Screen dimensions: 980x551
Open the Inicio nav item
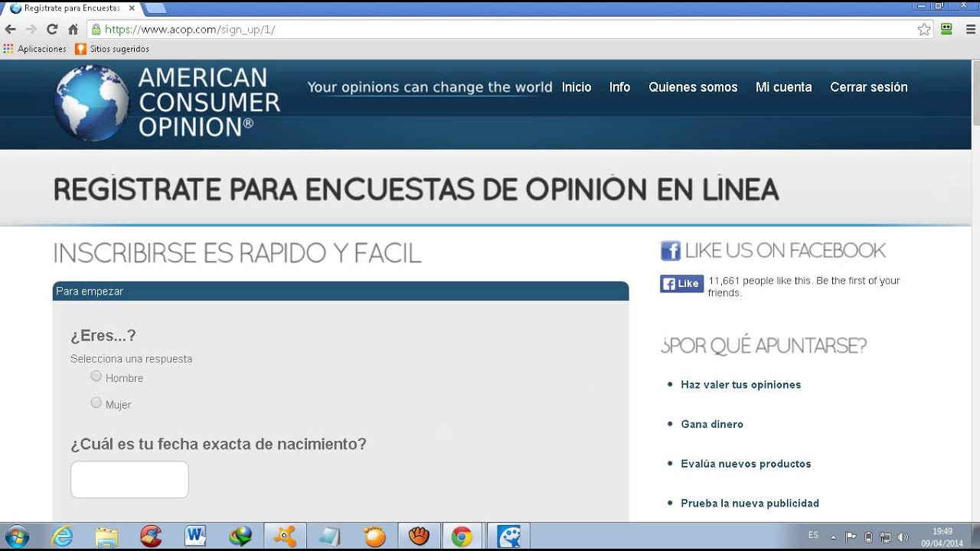point(577,87)
